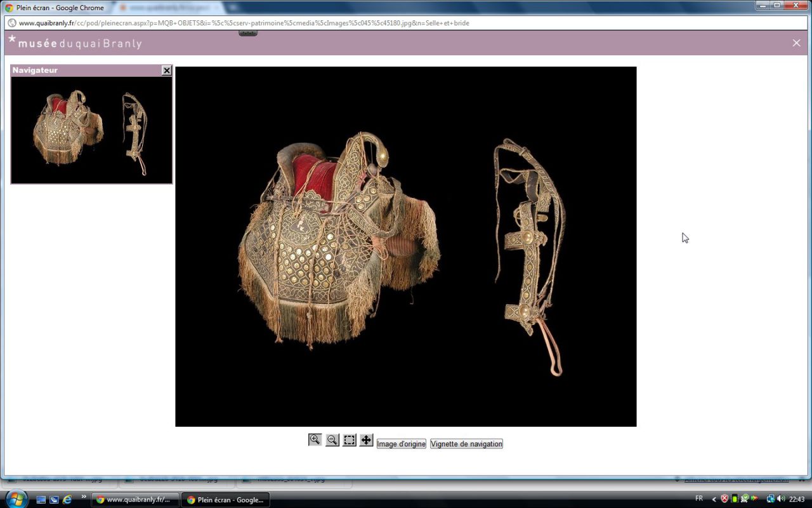Show hidden system tray icons arrow
This screenshot has height=508, width=812.
point(714,499)
